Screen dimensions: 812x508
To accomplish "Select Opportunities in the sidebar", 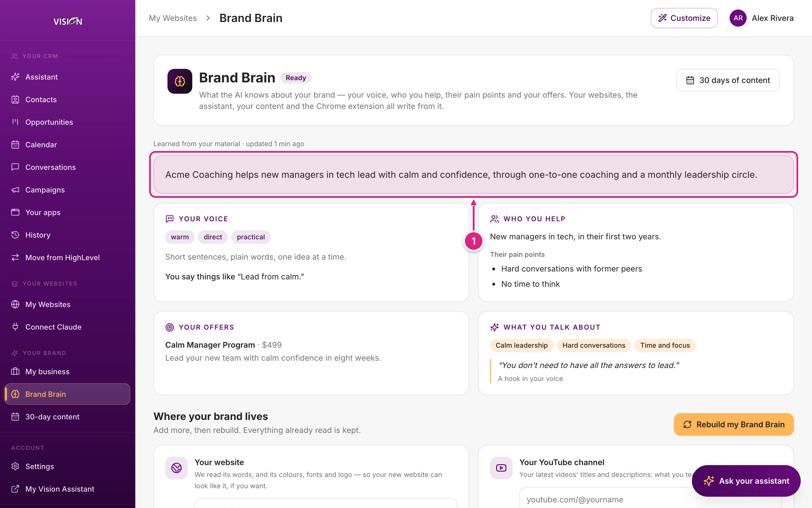I will point(67,122).
